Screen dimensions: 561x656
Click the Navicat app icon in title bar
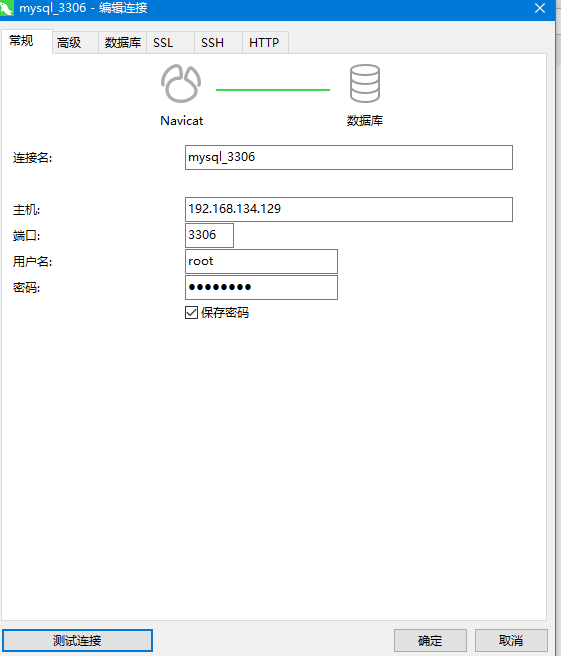6,8
